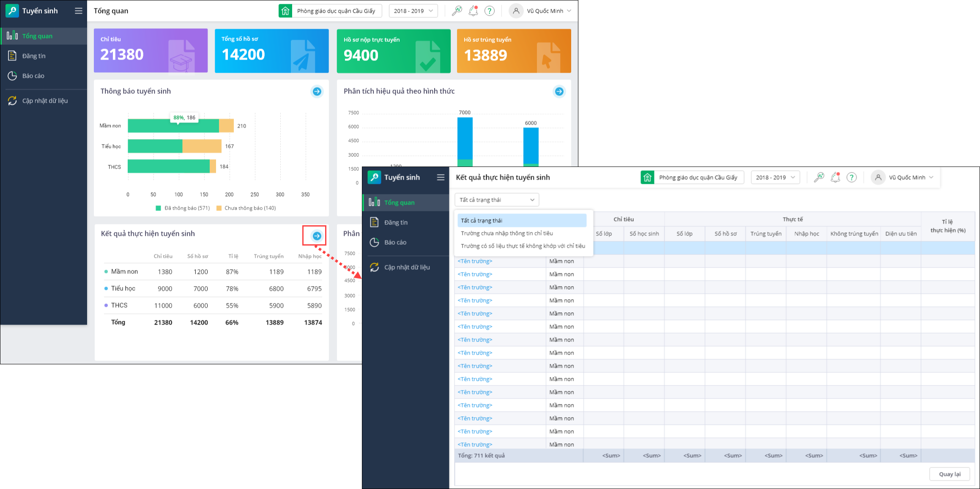Open first <Tên trường> school link
Image resolution: width=980 pixels, height=489 pixels.
click(475, 261)
